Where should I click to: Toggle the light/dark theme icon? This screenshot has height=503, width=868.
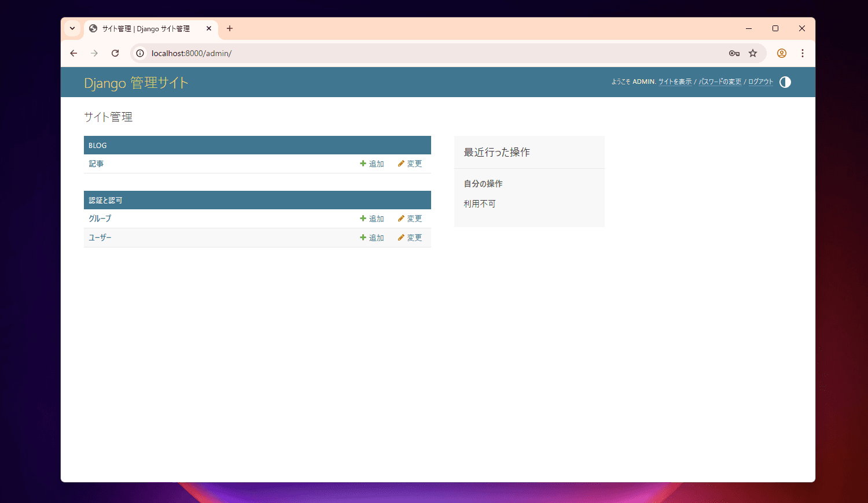tap(785, 82)
